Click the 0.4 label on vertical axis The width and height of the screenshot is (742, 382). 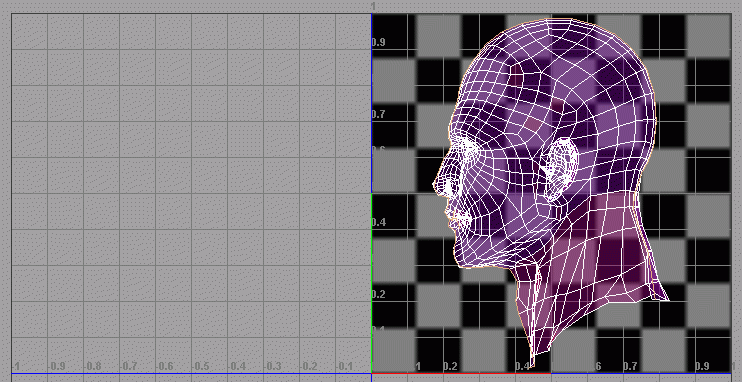[x=379, y=222]
